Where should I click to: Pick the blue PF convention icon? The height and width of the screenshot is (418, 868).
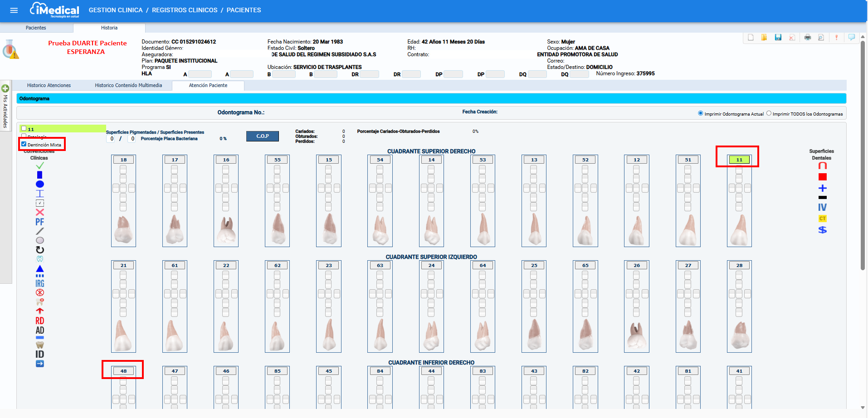pyautogui.click(x=40, y=222)
